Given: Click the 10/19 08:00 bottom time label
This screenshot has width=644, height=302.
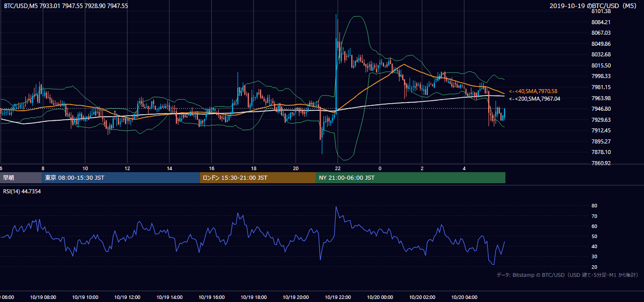Looking at the screenshot, I should [42, 297].
